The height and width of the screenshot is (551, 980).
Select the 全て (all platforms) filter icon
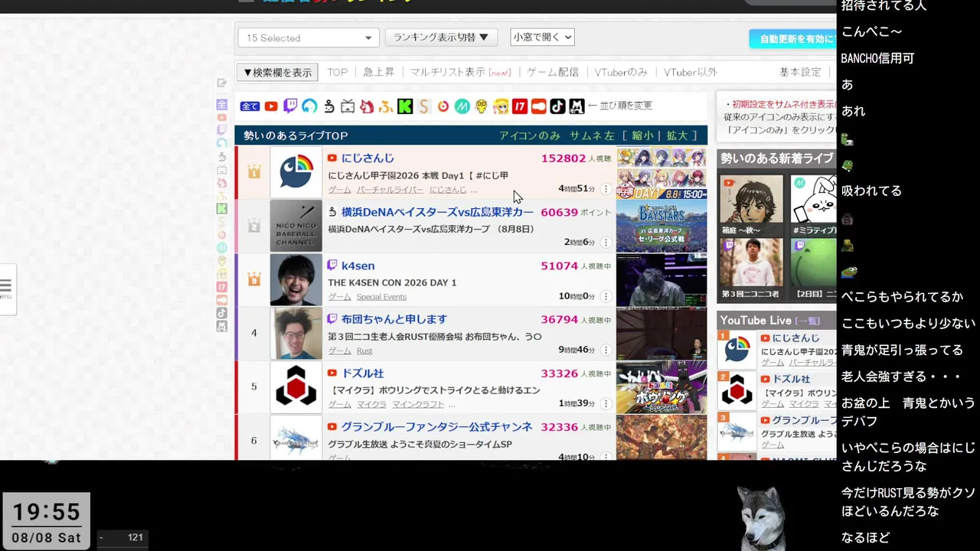tap(250, 106)
